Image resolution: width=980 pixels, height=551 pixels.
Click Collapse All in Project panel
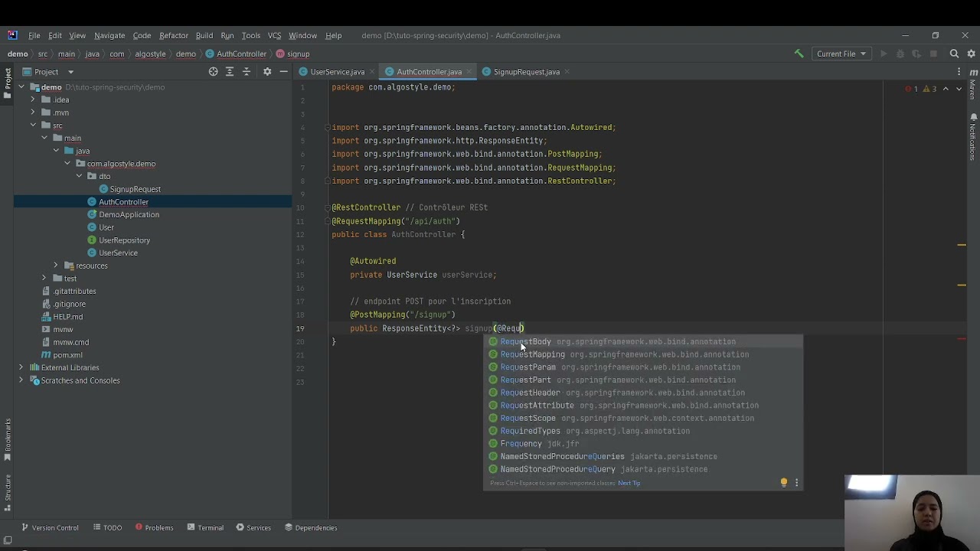(x=246, y=71)
